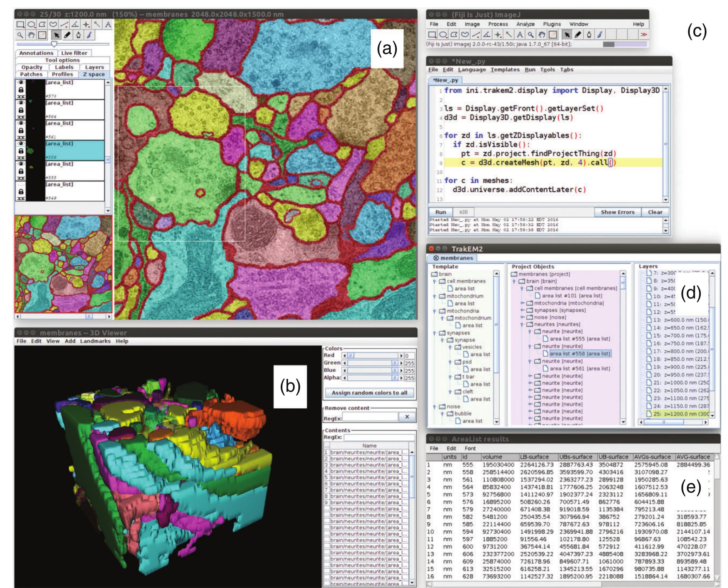Expand mitochondria [mitochondria] node in Project Objects
Image resolution: width=728 pixels, height=588 pixels.
(523, 303)
